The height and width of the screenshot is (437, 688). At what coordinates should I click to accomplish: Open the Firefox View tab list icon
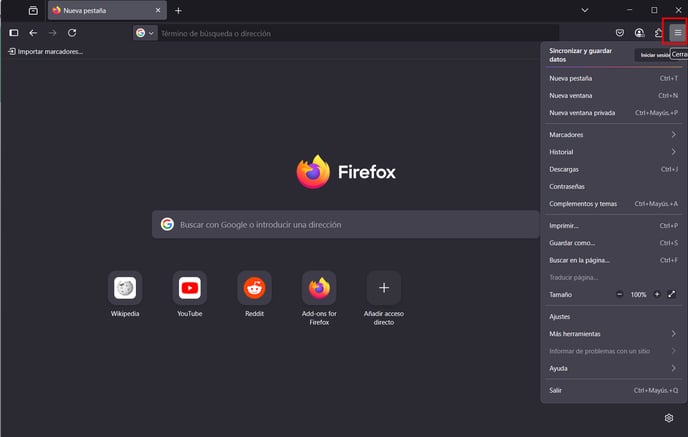point(33,11)
